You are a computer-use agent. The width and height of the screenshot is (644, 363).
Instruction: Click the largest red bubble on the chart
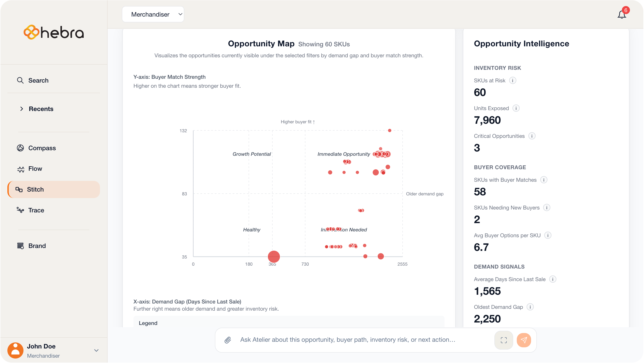point(273,257)
